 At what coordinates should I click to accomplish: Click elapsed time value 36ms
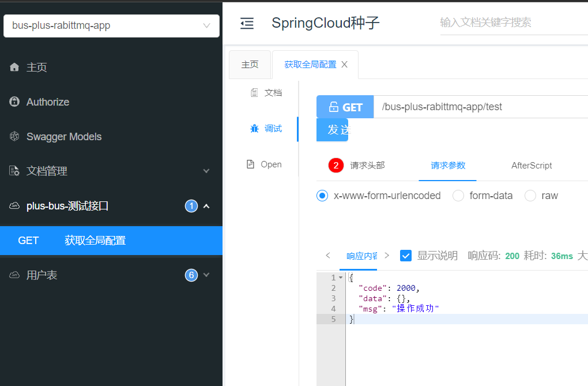561,256
